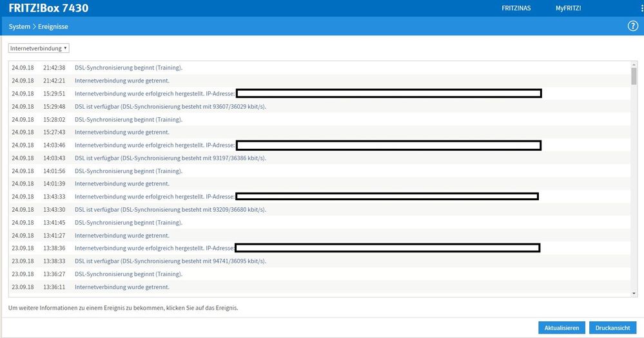Click the event list scrollbar thumb
644x338 pixels.
click(x=634, y=77)
